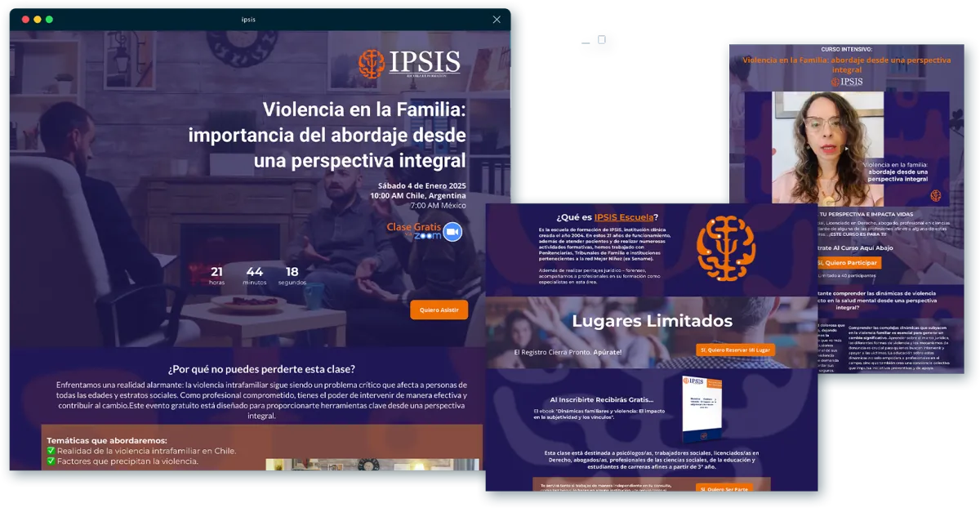This screenshot has height=508, width=980.
Task: Open the IPSIS Escuela link
Action: pos(624,217)
